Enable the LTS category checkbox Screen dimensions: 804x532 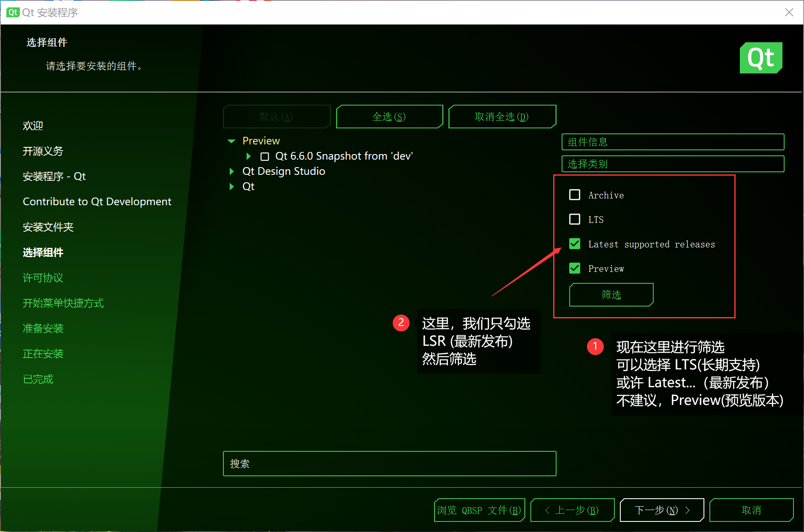pyautogui.click(x=575, y=219)
